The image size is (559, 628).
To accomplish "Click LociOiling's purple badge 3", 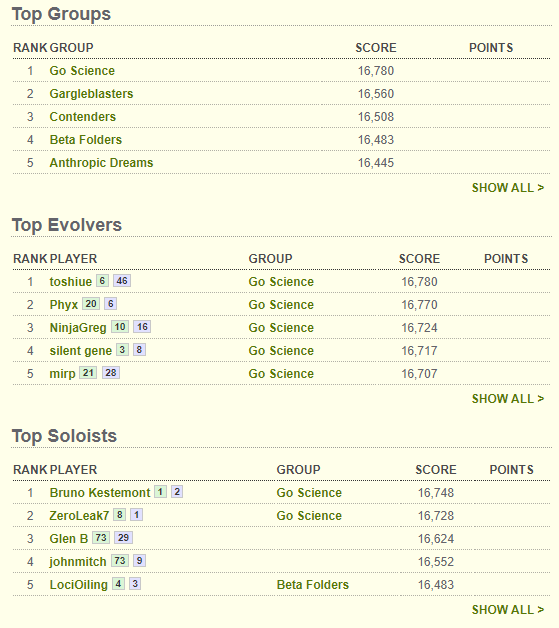I will [135, 584].
